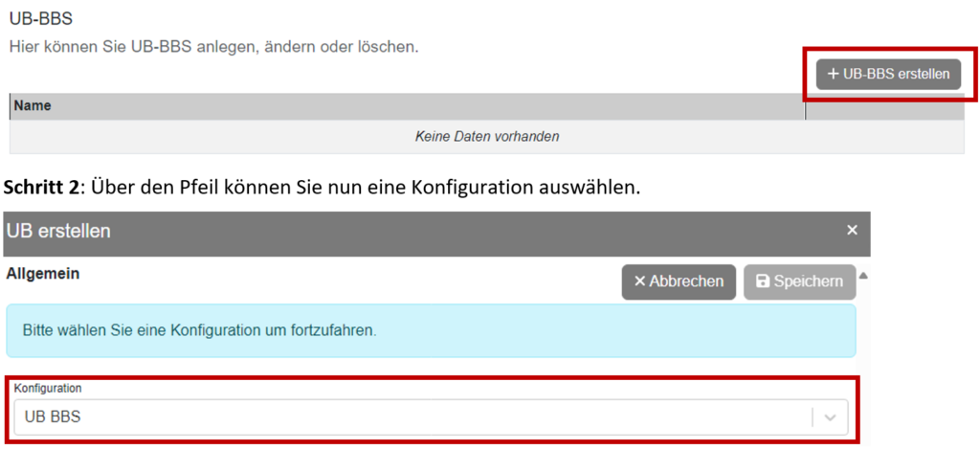This screenshot has height=450, width=980.
Task: Click the 'Hier können Sie UB-BBS anlegen' description
Action: [213, 45]
